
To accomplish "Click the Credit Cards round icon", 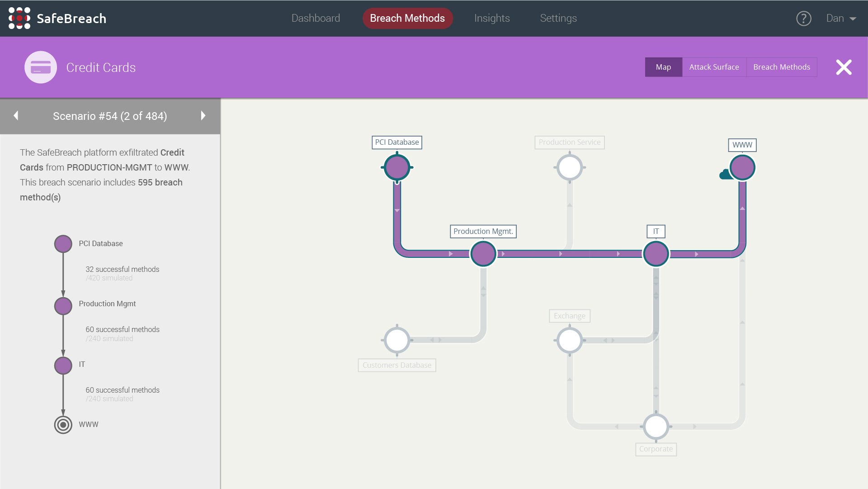I will click(41, 67).
